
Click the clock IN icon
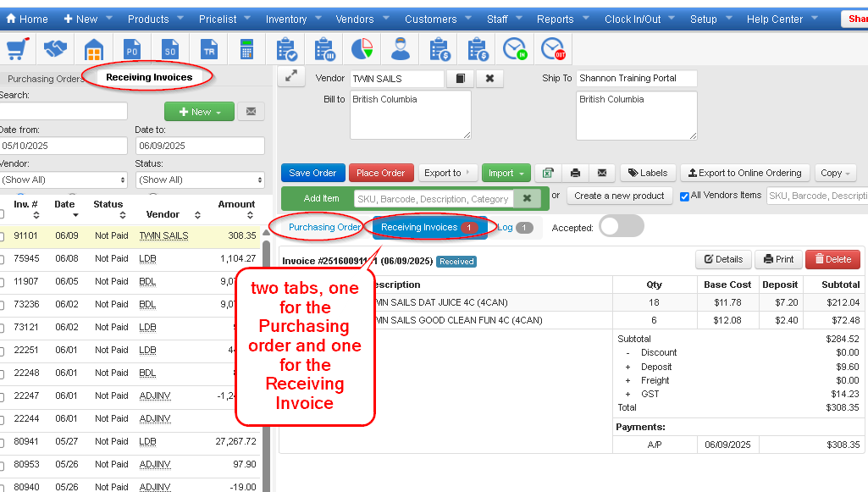click(x=514, y=49)
